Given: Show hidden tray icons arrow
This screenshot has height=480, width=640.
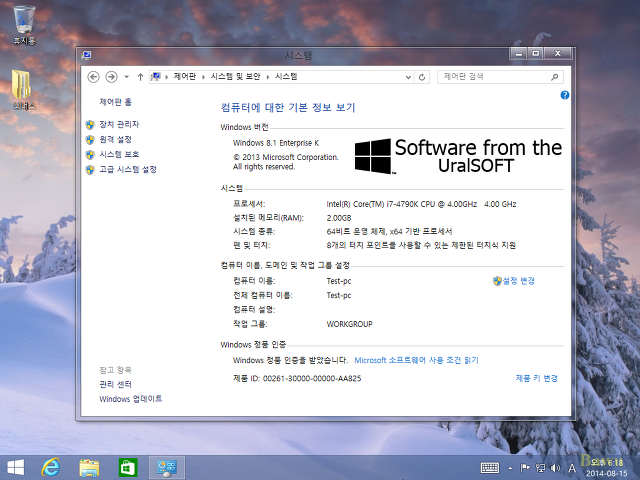Looking at the screenshot, I should (510, 468).
